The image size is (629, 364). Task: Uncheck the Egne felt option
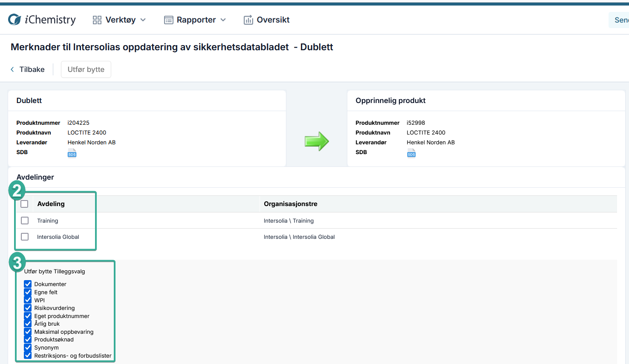[28, 292]
